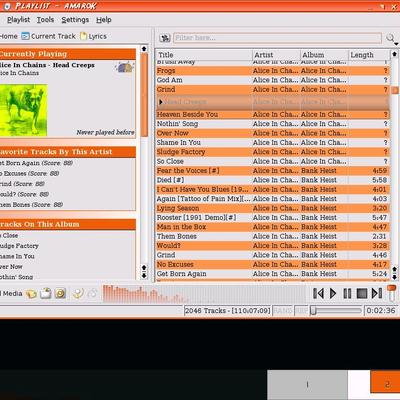Image resolution: width=400 pixels, height=400 pixels.
Task: Toggle the RAND random mode indicator
Action: tap(283, 311)
